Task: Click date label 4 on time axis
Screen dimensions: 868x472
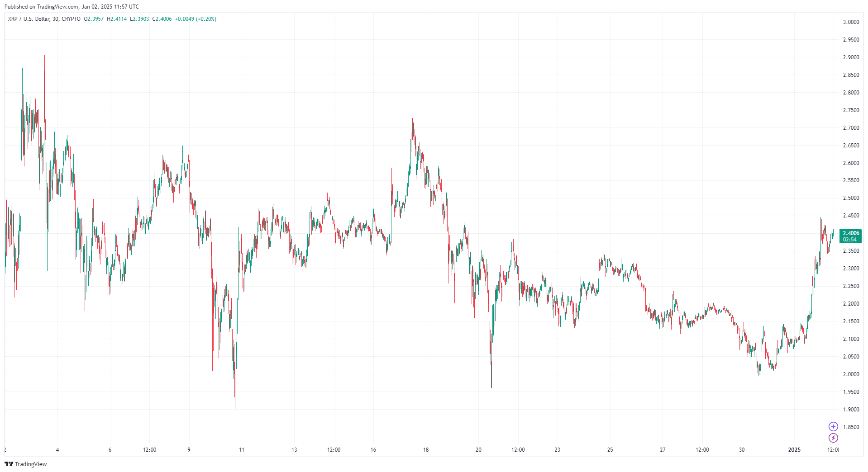Action: click(x=57, y=450)
